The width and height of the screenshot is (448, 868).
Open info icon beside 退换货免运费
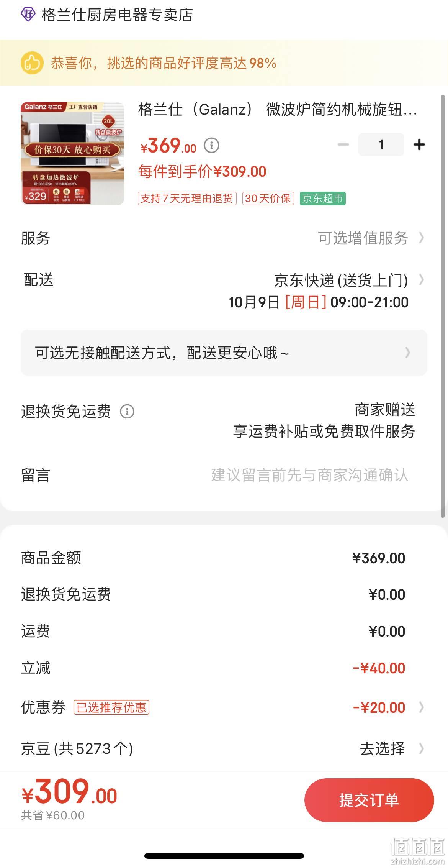tap(127, 412)
